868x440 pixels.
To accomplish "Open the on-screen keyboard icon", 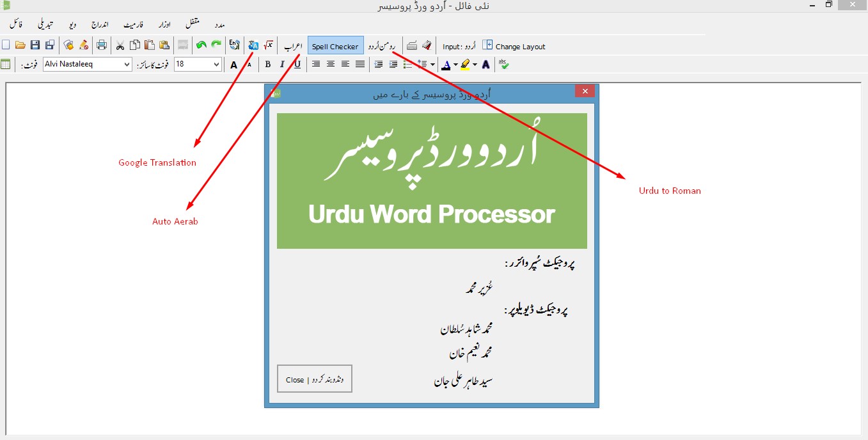I will (412, 45).
